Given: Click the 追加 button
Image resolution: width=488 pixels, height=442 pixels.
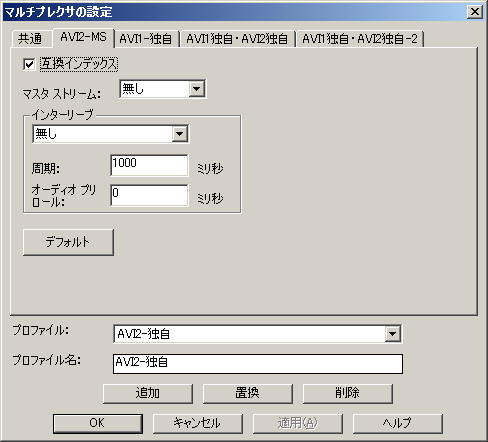Looking at the screenshot, I should (148, 393).
